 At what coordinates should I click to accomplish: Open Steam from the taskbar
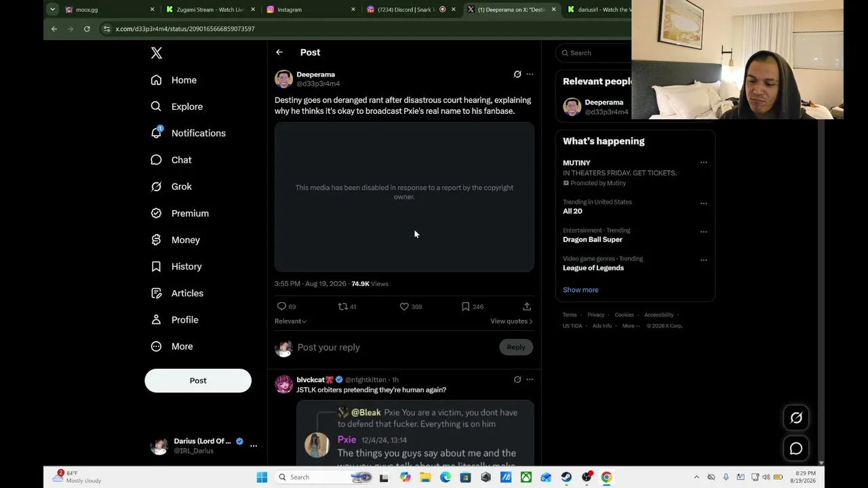click(566, 477)
